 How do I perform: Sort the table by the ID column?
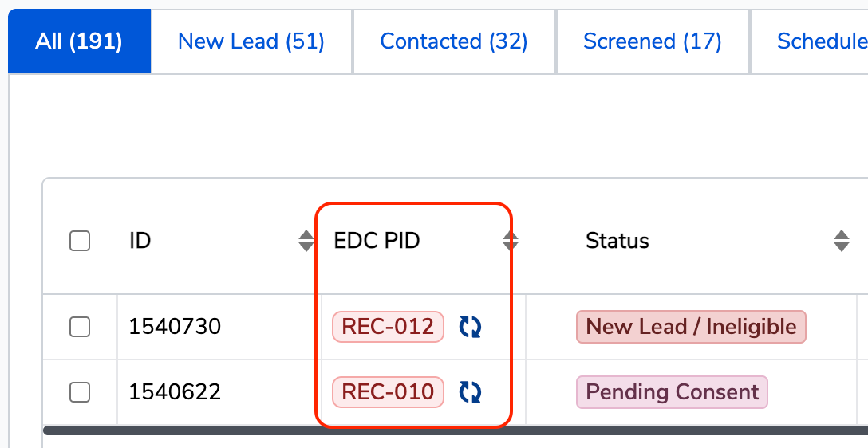pos(306,241)
